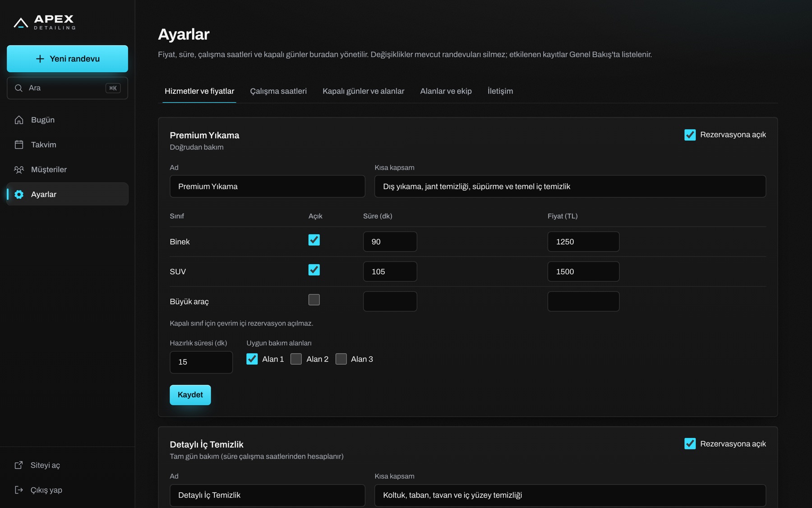
Task: Click the Müşteriler people icon
Action: click(x=19, y=169)
